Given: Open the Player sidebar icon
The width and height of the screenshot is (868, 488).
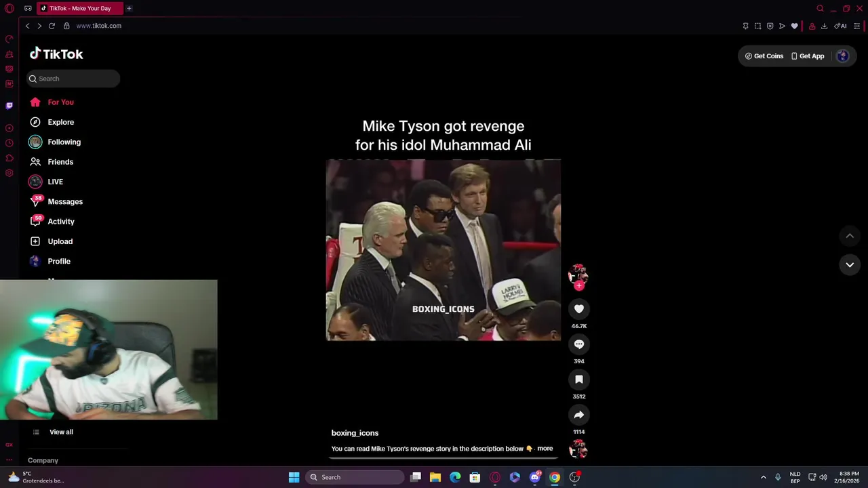Looking at the screenshot, I should (x=9, y=128).
